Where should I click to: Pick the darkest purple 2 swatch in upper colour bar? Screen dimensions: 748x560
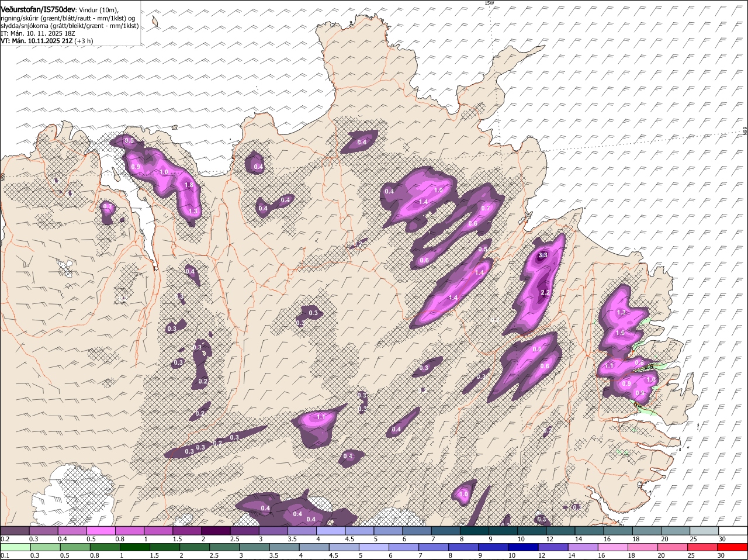click(x=216, y=531)
